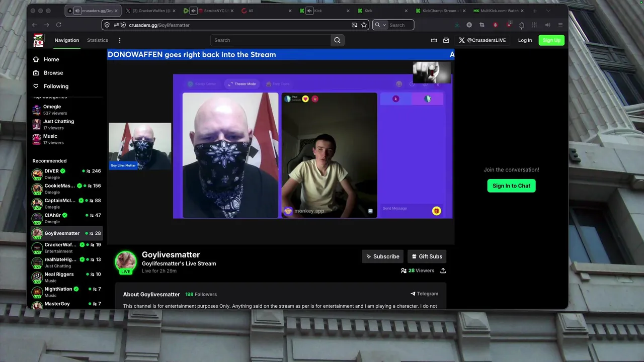Viewport: 644px width, 362px height.
Task: Open the recommended channel CookieMas...
Action: click(x=67, y=189)
